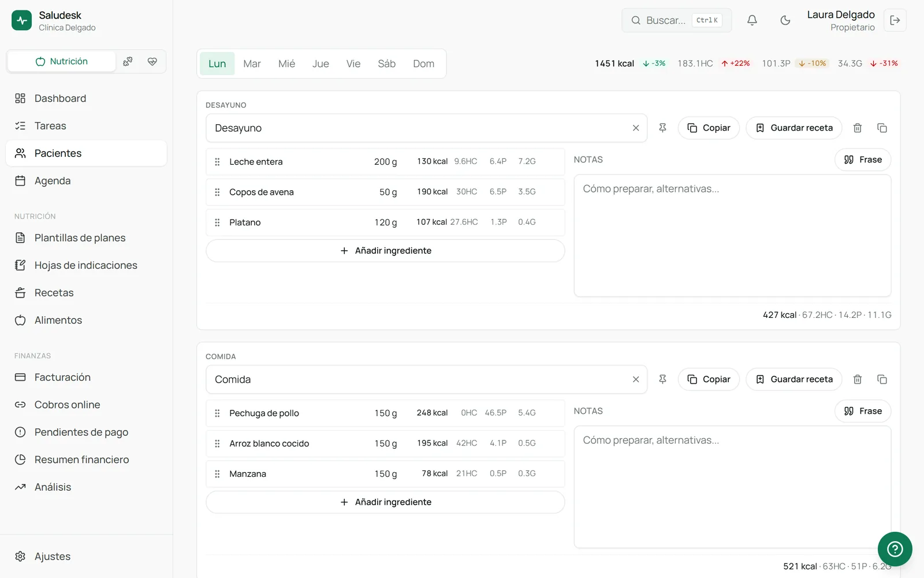Switch to the heart pulse module
The width and height of the screenshot is (924, 578).
(x=152, y=61)
